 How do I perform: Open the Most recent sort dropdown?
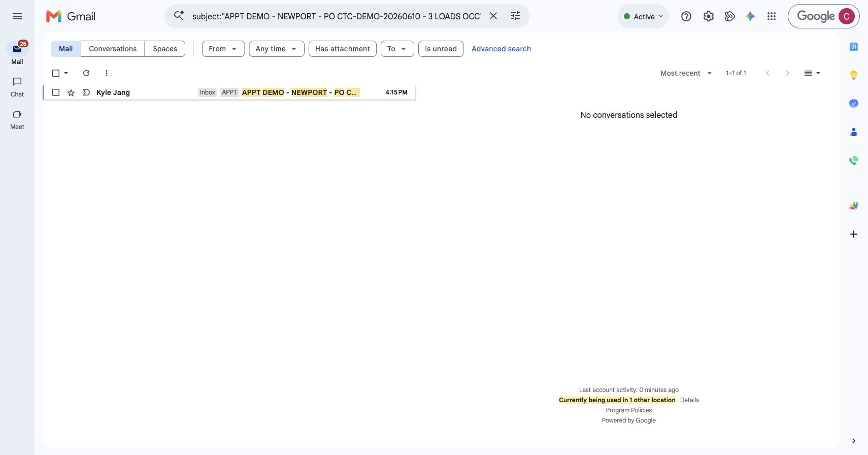(x=686, y=73)
